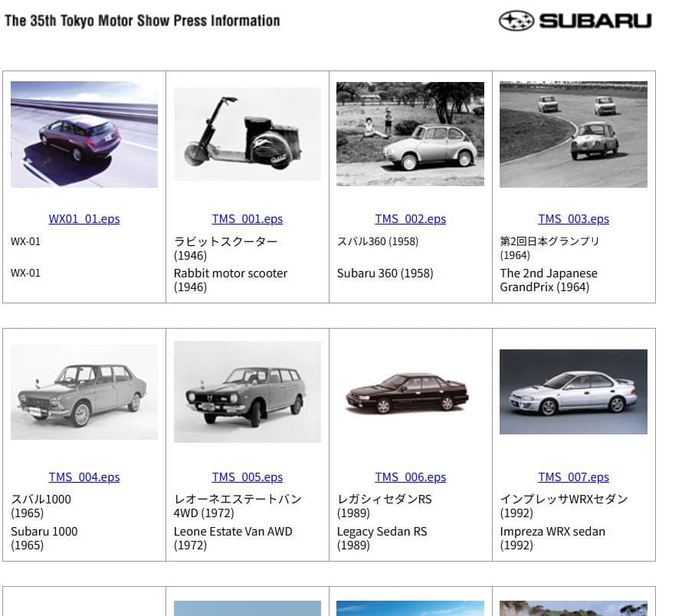Click the 2nd Japanese GrandPrix race photo
The height and width of the screenshot is (616, 682).
(x=573, y=135)
